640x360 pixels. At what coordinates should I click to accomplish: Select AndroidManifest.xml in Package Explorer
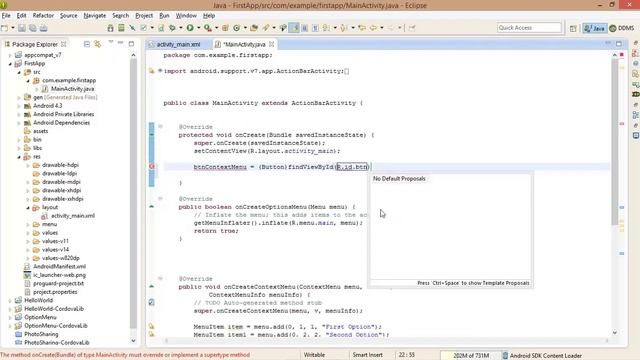[59, 267]
